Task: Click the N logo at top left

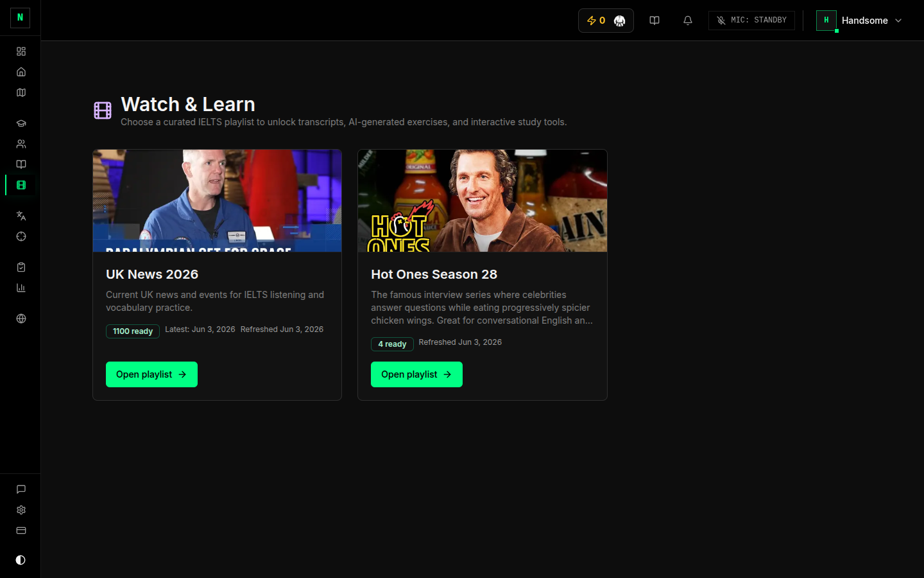Action: [x=20, y=18]
